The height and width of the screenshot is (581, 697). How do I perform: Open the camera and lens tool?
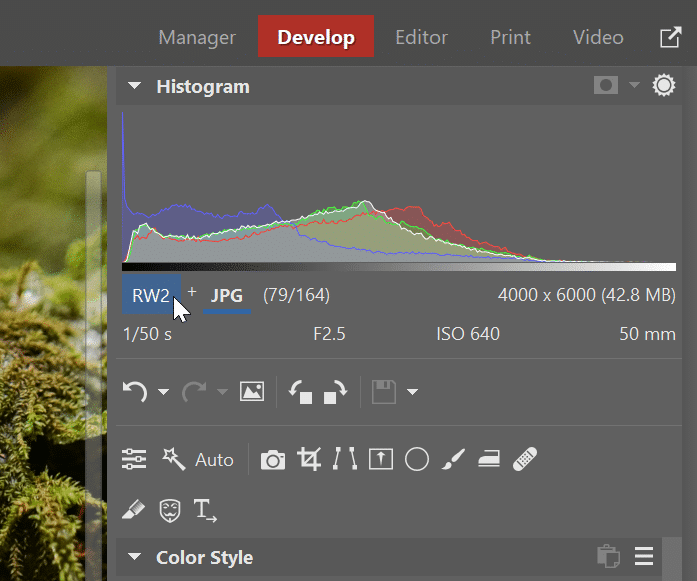coord(273,460)
